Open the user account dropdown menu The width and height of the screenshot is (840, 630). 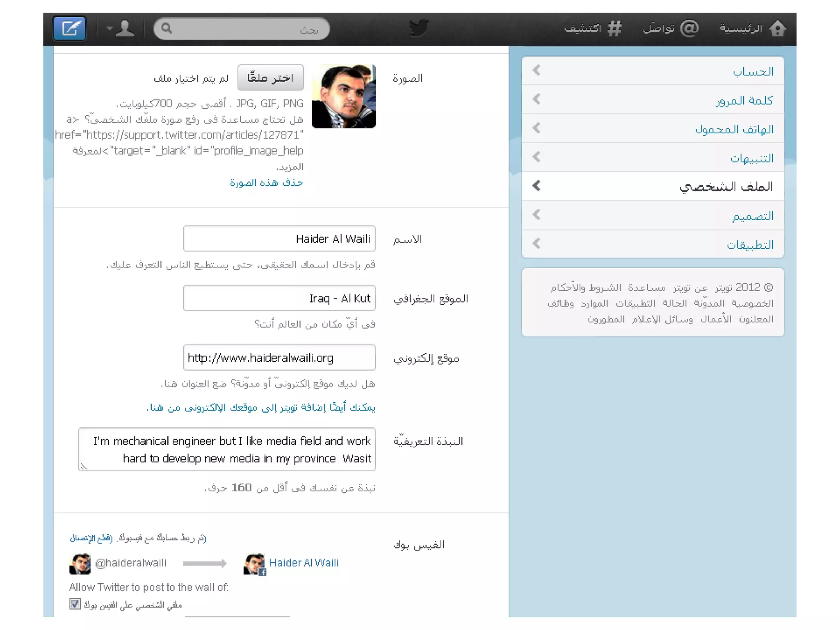click(121, 29)
